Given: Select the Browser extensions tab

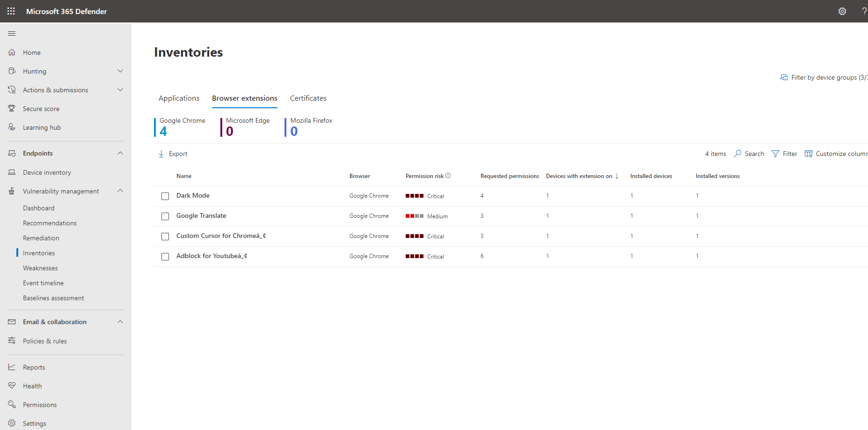Looking at the screenshot, I should coord(245,98).
